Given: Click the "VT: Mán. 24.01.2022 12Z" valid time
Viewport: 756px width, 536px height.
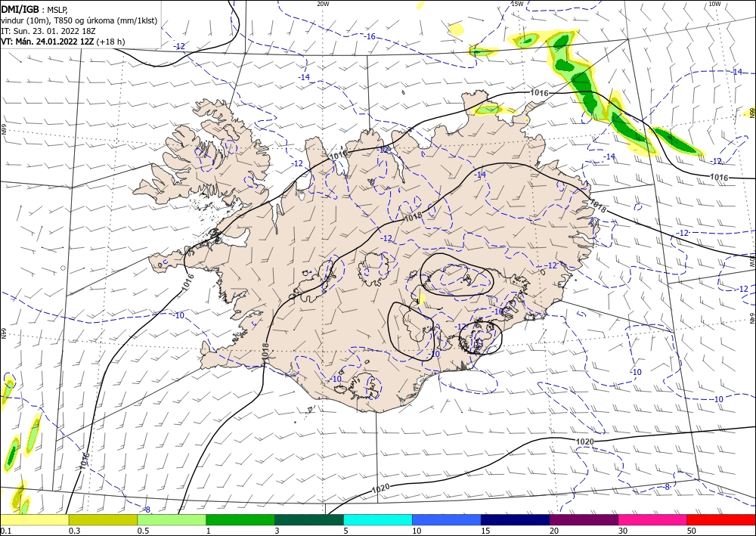Looking at the screenshot, I should [x=48, y=42].
